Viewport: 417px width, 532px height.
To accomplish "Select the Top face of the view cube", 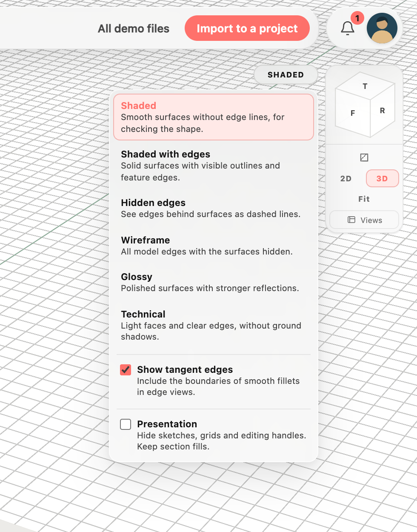I will pyautogui.click(x=365, y=86).
